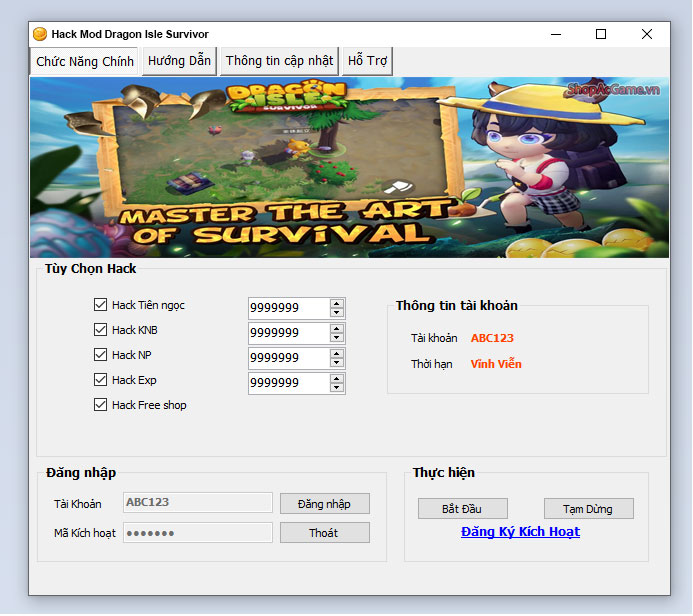
Task: Disable the Hack NP checkbox
Action: [x=100, y=355]
